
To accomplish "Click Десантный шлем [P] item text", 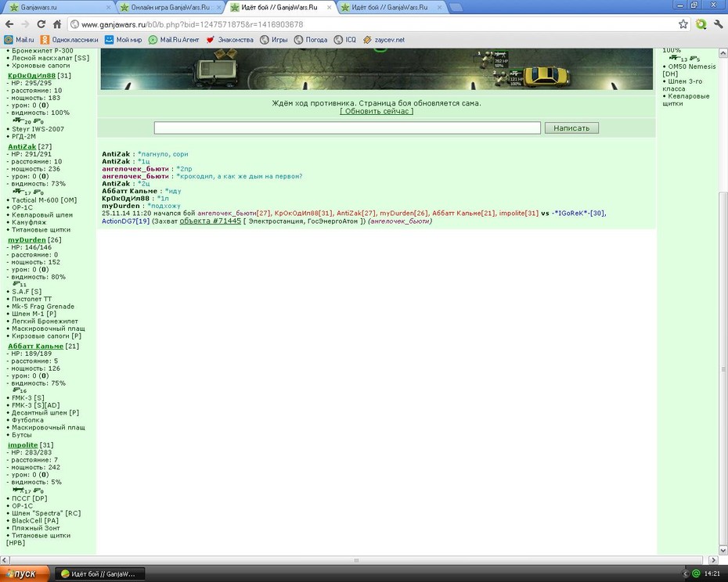I will pyautogui.click(x=45, y=412).
